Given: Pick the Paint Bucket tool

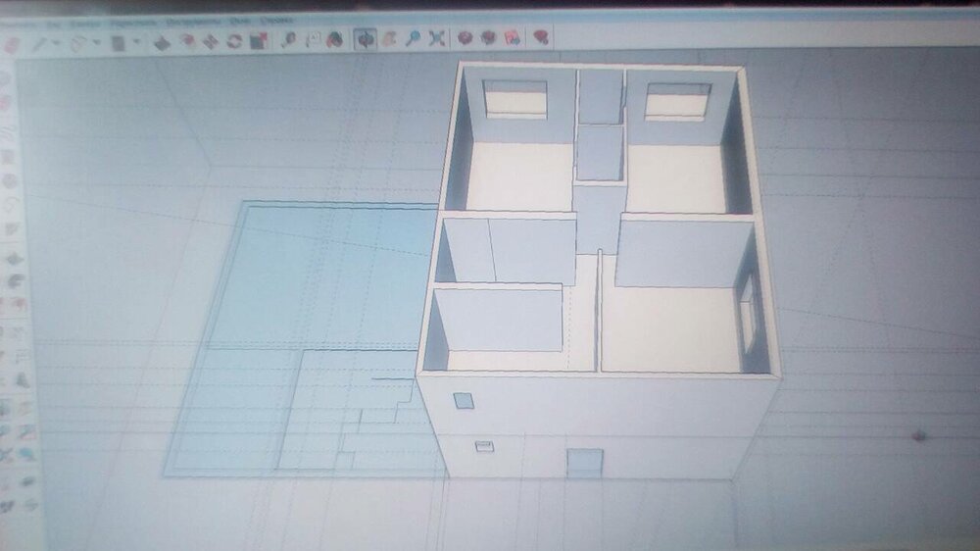Looking at the screenshot, I should tap(335, 39).
